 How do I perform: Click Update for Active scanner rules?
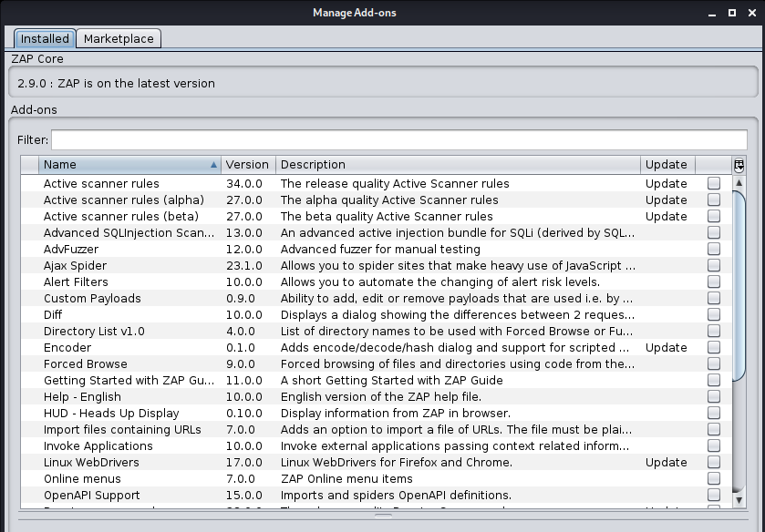(666, 184)
